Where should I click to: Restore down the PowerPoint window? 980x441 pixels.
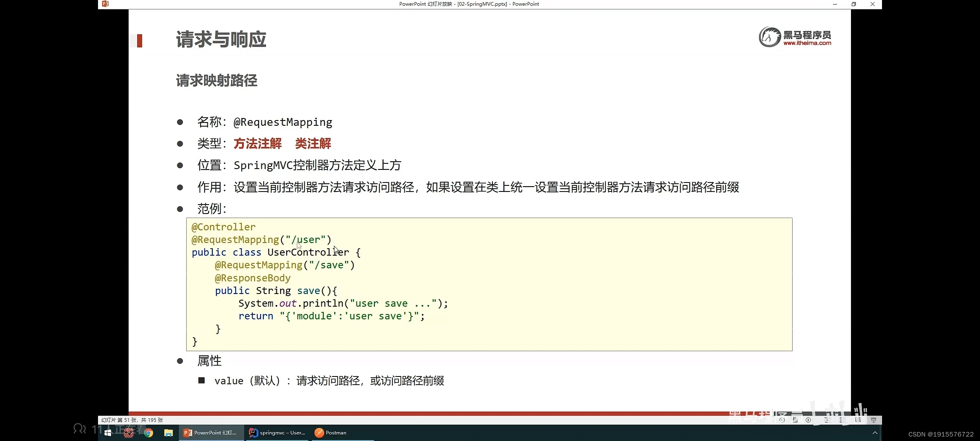click(x=854, y=4)
